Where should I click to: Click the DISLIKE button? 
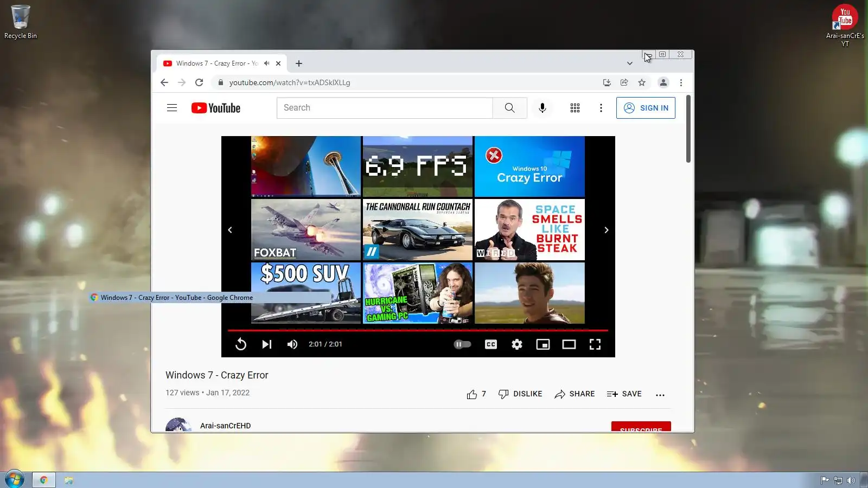[520, 394]
